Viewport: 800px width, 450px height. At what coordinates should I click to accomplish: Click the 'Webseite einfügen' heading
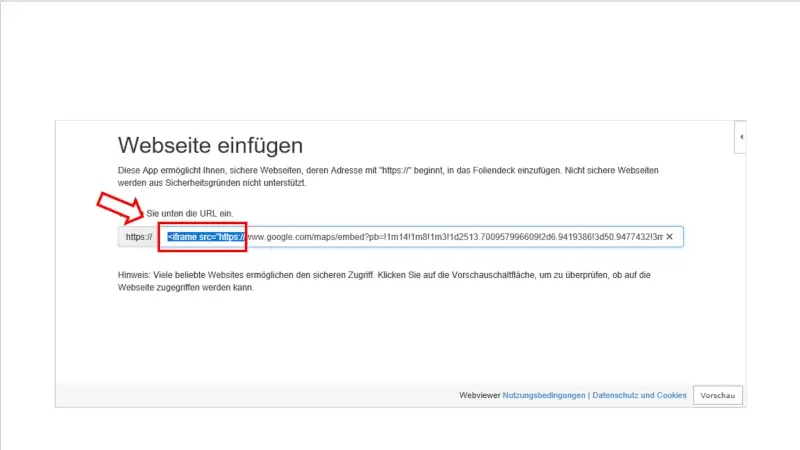pyautogui.click(x=210, y=146)
